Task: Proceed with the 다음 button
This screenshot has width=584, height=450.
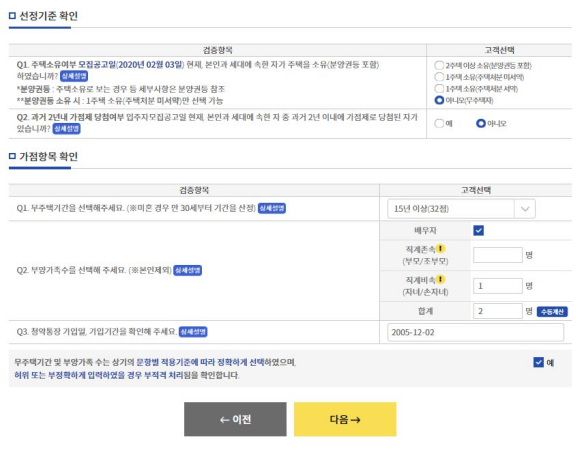Action: tap(345, 419)
